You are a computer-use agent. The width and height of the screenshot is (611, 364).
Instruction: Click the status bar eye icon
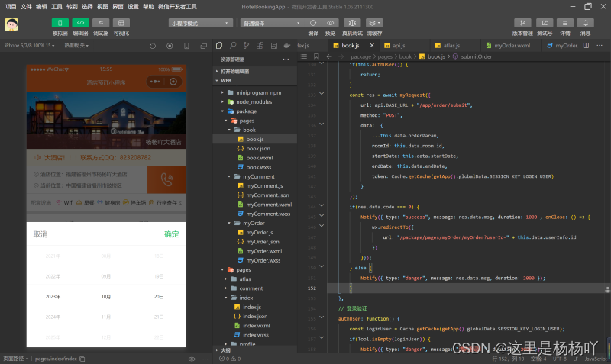pos(192,359)
